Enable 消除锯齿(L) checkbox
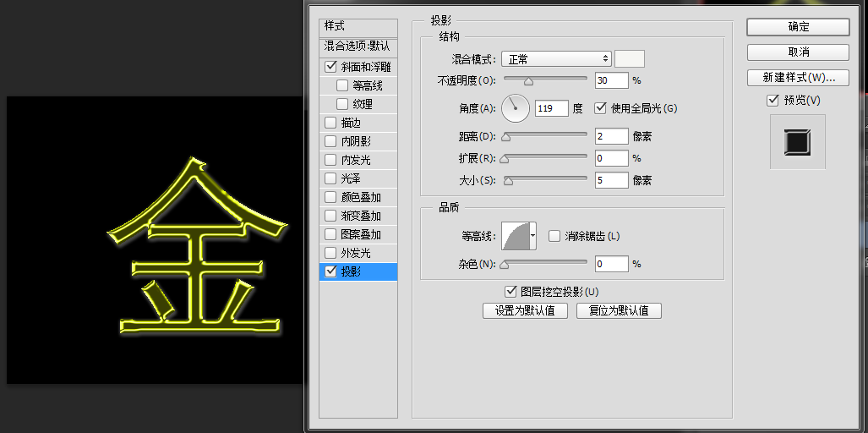The image size is (868, 433). (554, 237)
